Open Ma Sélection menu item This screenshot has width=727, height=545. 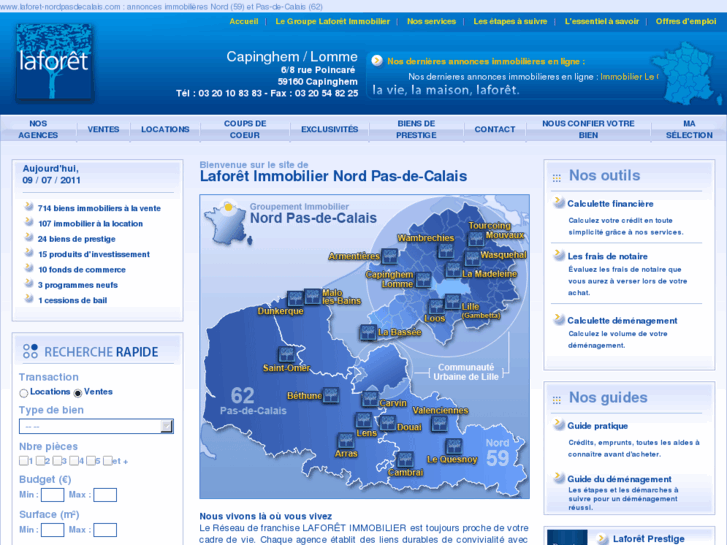[x=689, y=129]
